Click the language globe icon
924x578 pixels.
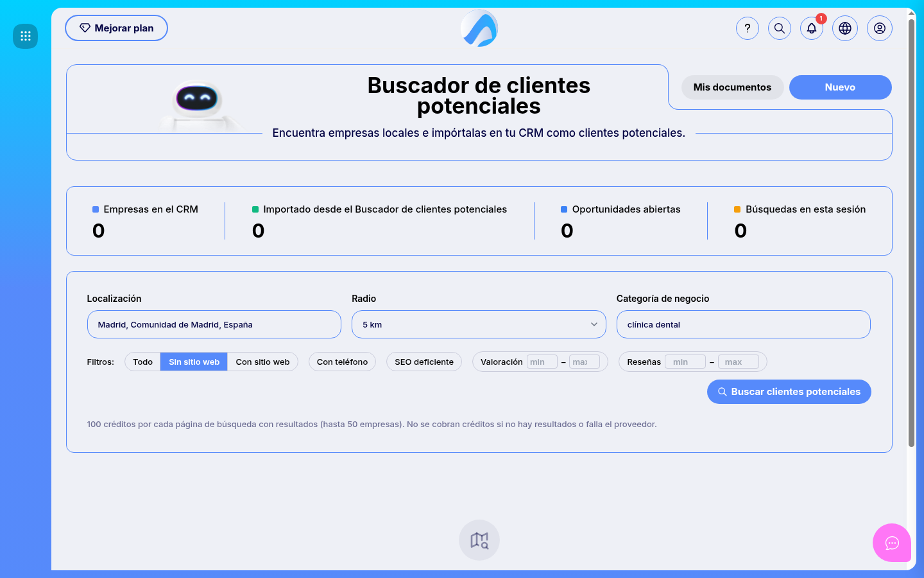(x=845, y=28)
